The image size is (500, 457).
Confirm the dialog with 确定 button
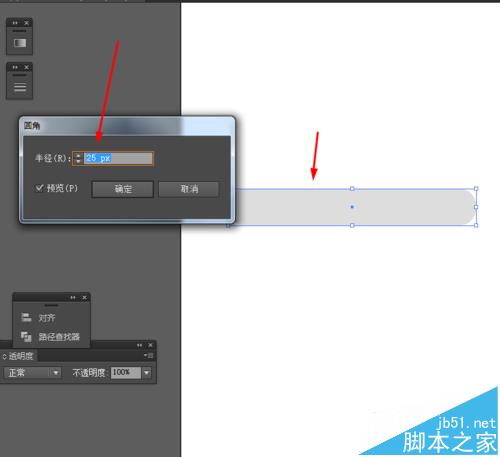(x=123, y=189)
